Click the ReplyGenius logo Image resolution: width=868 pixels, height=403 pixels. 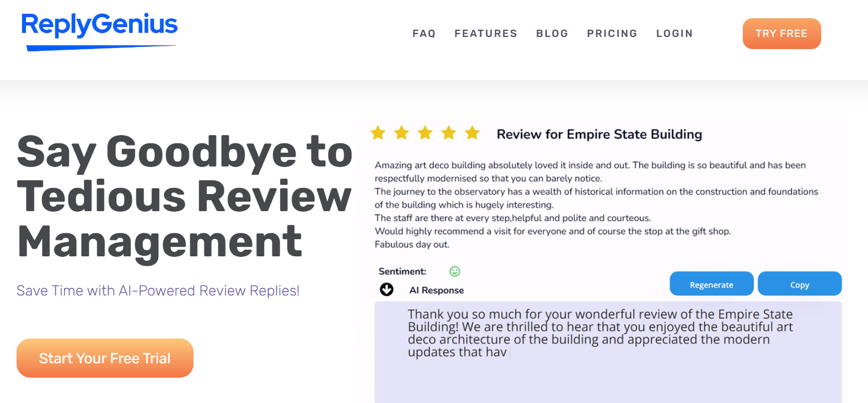(99, 31)
